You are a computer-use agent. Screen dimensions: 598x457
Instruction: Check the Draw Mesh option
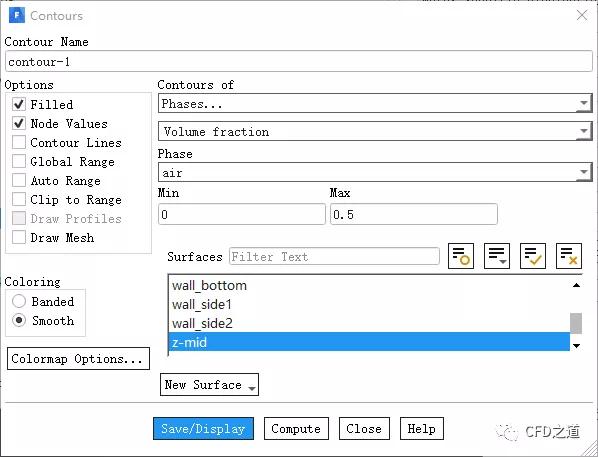tap(19, 237)
